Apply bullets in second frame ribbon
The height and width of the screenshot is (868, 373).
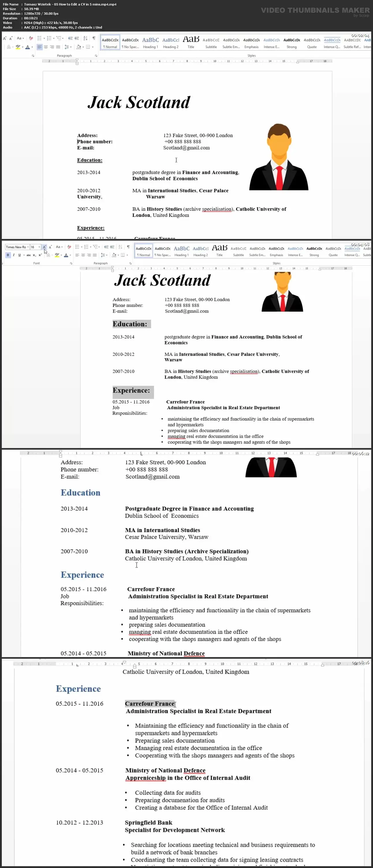(77, 247)
